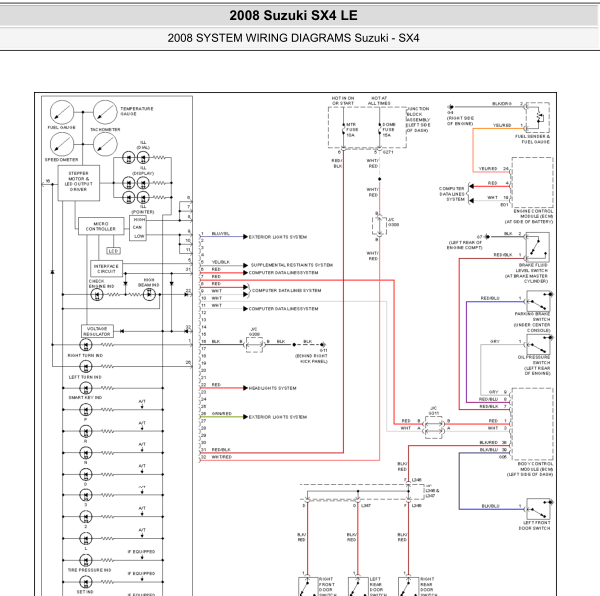This screenshot has height=596, width=600.
Task: Click the "(RIGHT SIDE OF ENGINE)" ground note
Action: (460, 121)
